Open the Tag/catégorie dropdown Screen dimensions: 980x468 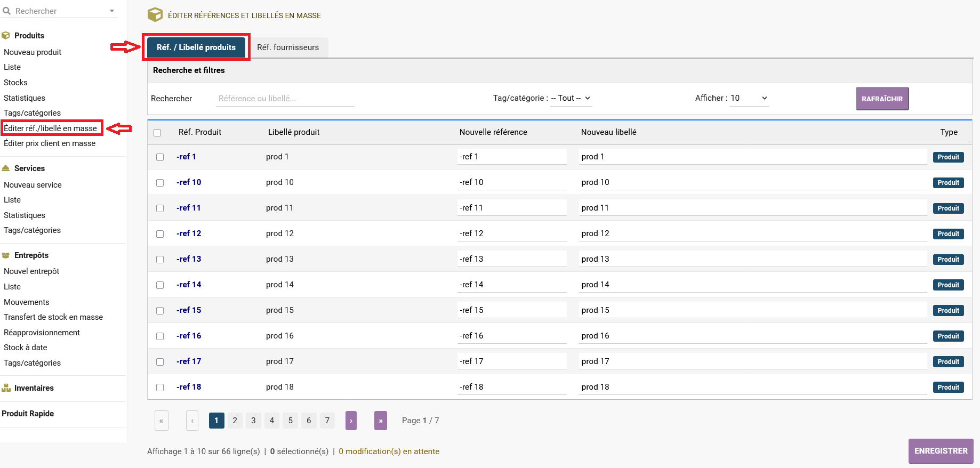(x=571, y=98)
